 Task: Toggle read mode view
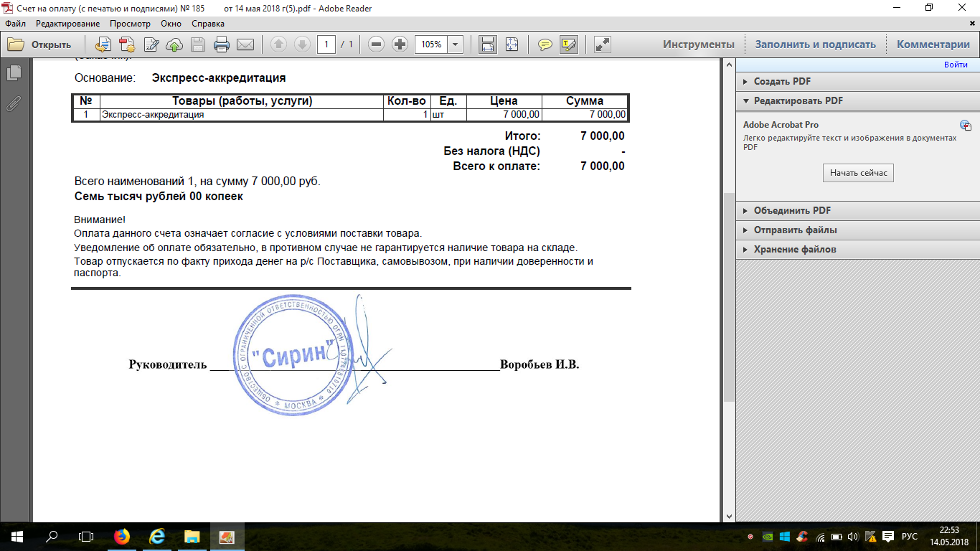tap(603, 44)
